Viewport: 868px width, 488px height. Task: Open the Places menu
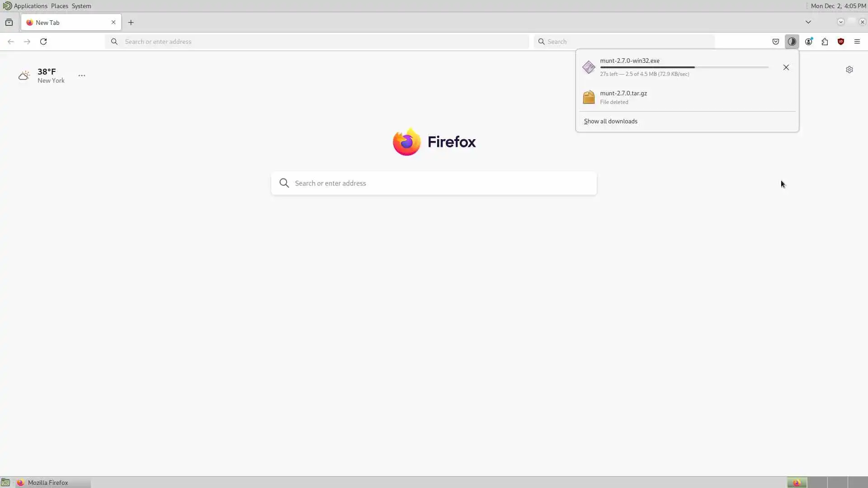59,6
